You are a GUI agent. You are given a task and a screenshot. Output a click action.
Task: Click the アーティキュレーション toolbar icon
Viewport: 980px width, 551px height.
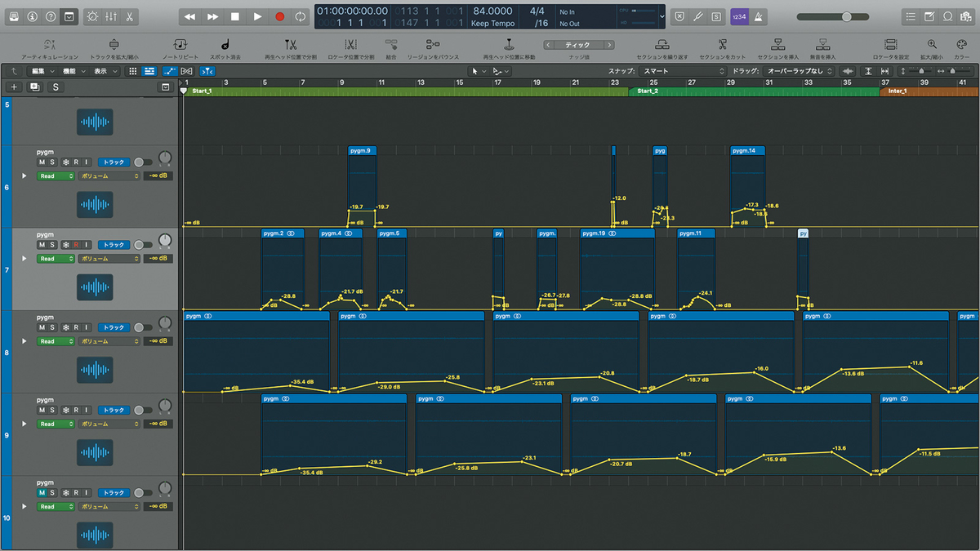[x=50, y=44]
